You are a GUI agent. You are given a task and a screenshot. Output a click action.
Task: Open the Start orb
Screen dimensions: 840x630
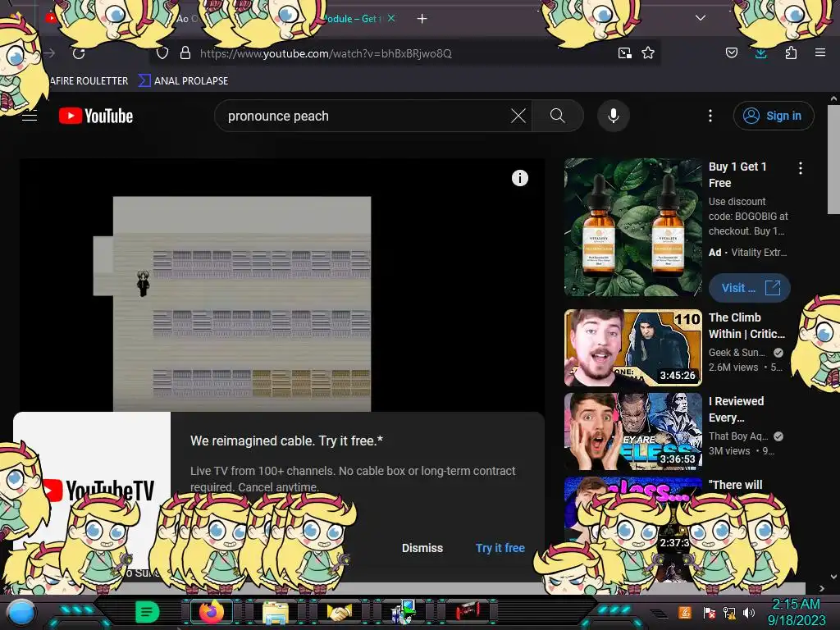[x=21, y=612]
